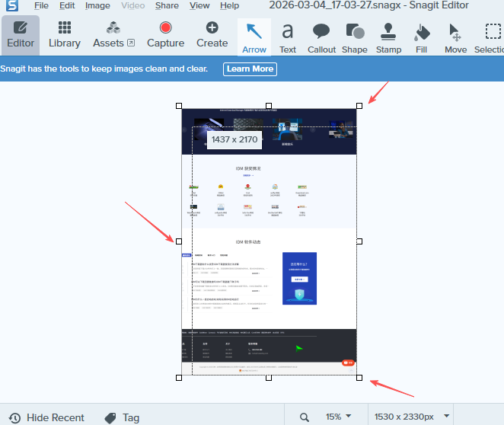Select the Shape tool
Image resolution: width=504 pixels, height=425 pixels.
coord(355,37)
